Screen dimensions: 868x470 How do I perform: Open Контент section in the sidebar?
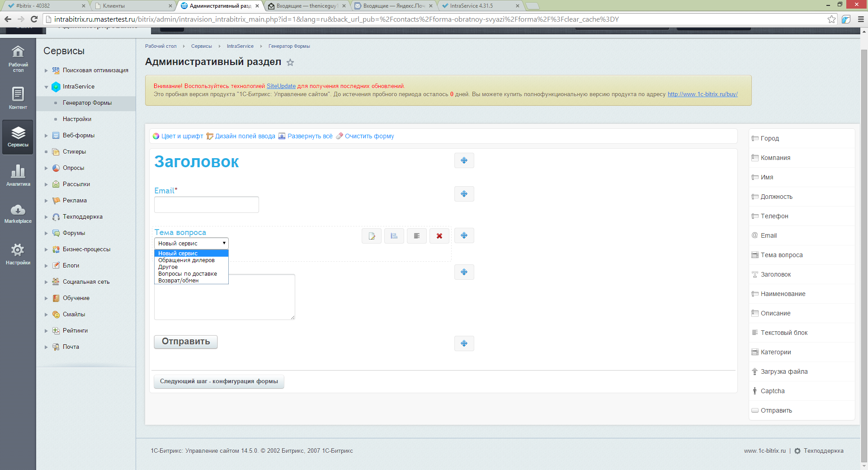point(18,98)
